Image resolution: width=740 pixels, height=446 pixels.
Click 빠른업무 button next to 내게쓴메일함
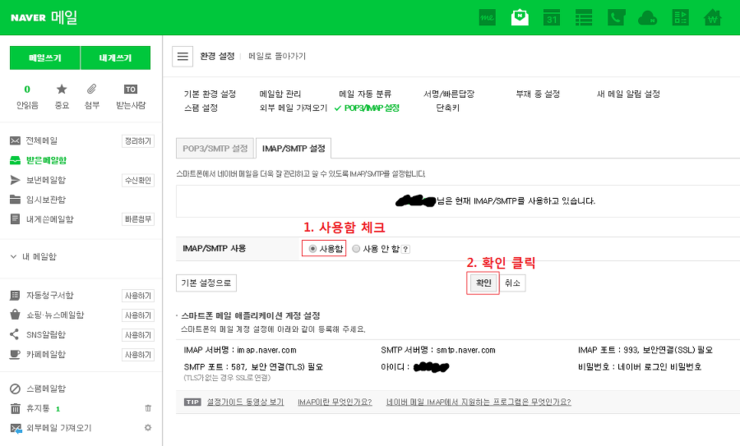138,219
